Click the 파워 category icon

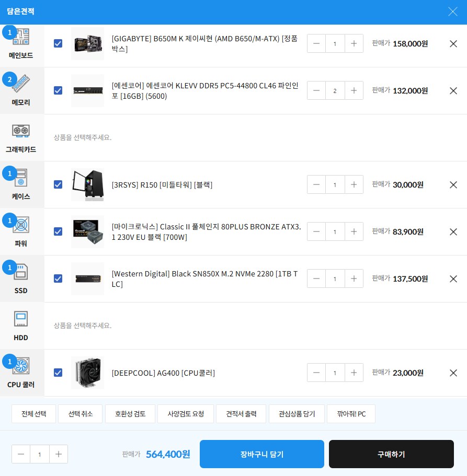click(x=21, y=225)
